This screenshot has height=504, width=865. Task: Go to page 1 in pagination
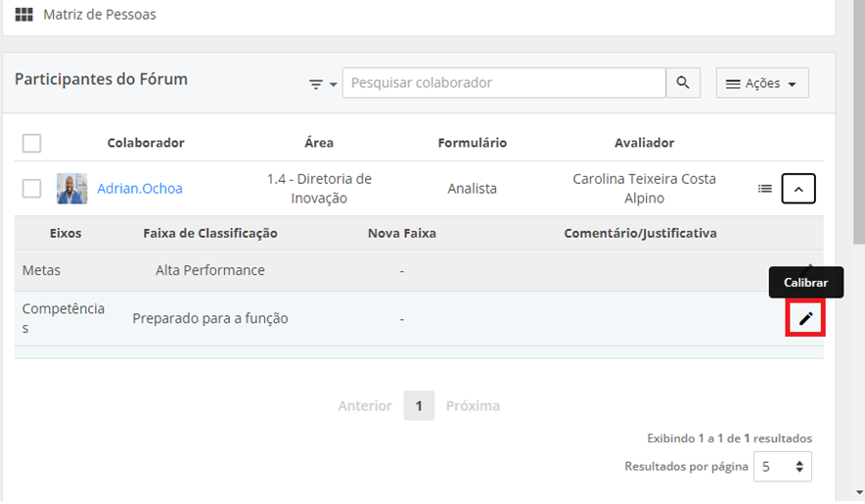tap(419, 405)
